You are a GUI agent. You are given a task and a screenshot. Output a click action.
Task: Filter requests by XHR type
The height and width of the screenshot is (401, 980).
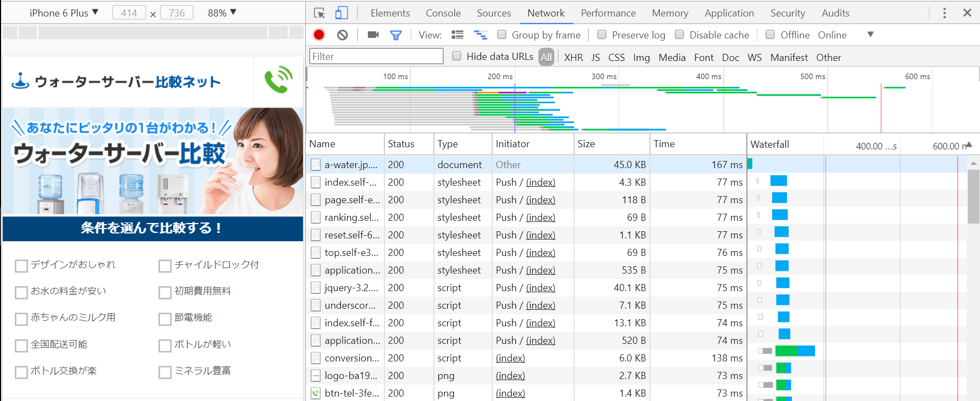coord(573,57)
